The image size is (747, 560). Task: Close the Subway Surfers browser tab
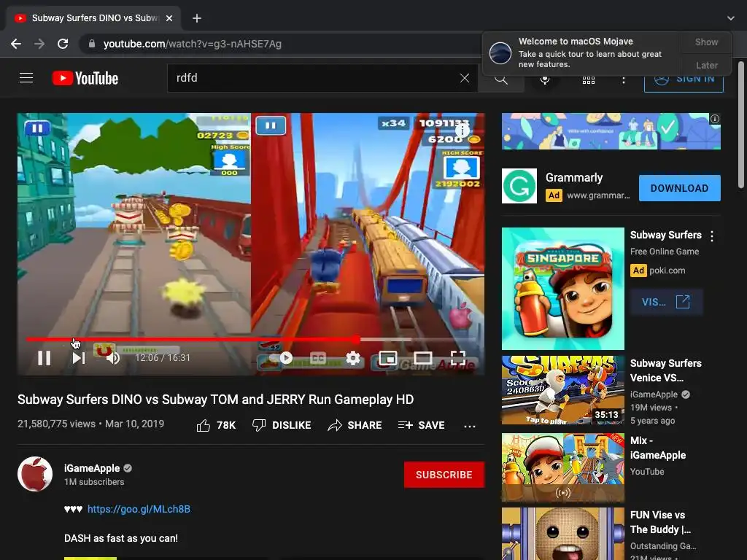click(169, 18)
